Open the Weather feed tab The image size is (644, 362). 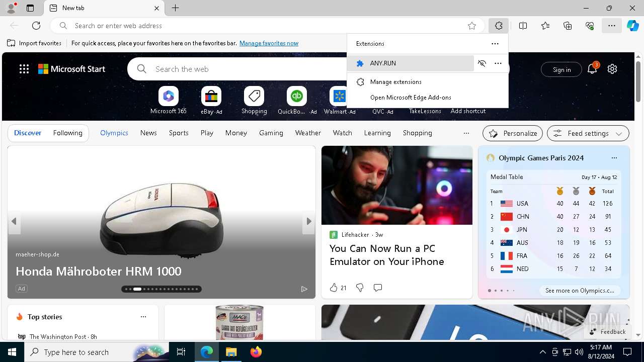(x=308, y=133)
